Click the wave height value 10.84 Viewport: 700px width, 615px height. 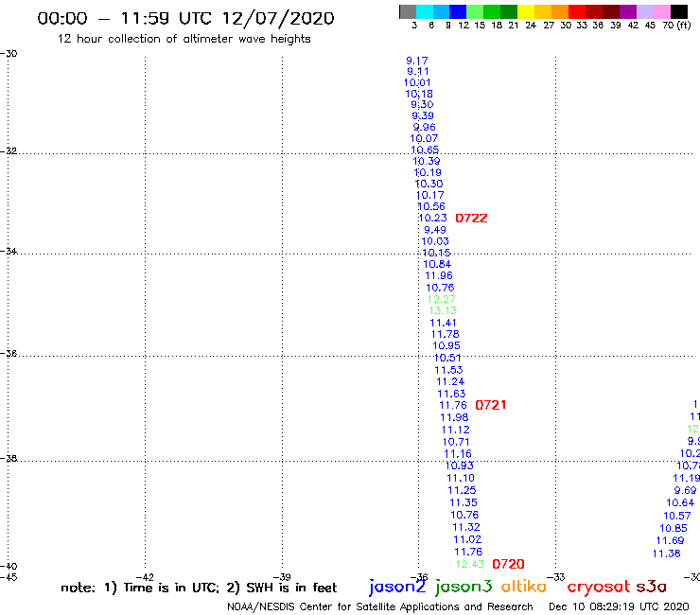pyautogui.click(x=437, y=264)
